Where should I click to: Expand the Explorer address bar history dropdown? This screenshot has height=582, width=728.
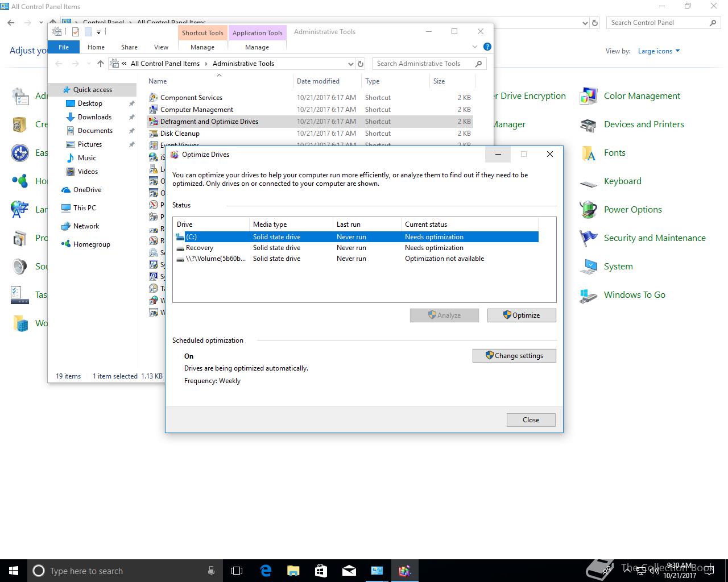coord(350,64)
